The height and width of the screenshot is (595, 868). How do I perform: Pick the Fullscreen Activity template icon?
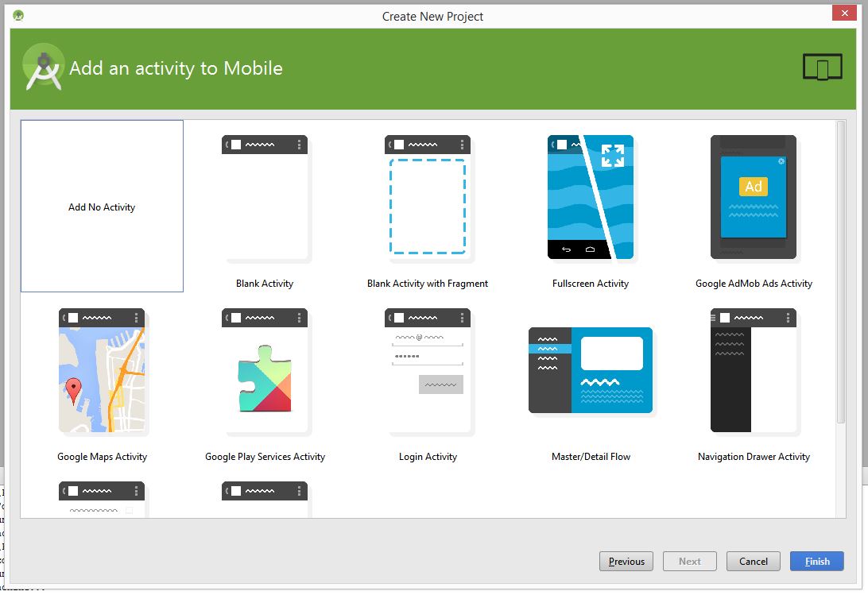[591, 197]
